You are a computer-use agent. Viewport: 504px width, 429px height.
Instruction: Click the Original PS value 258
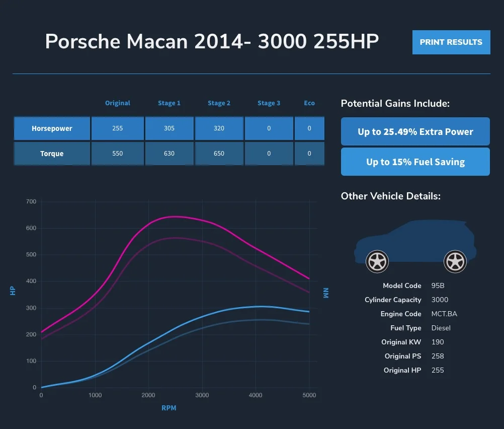[438, 356]
